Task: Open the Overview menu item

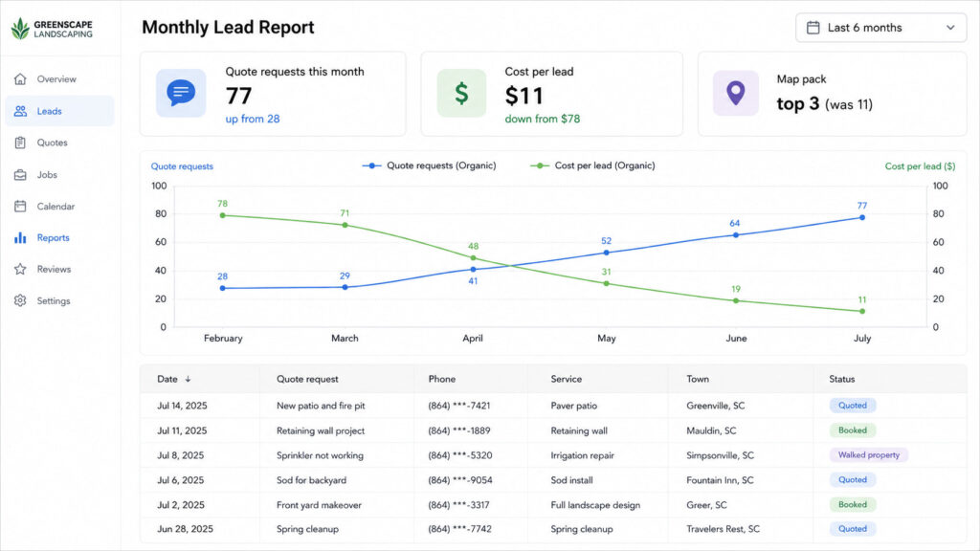Action: (x=59, y=79)
